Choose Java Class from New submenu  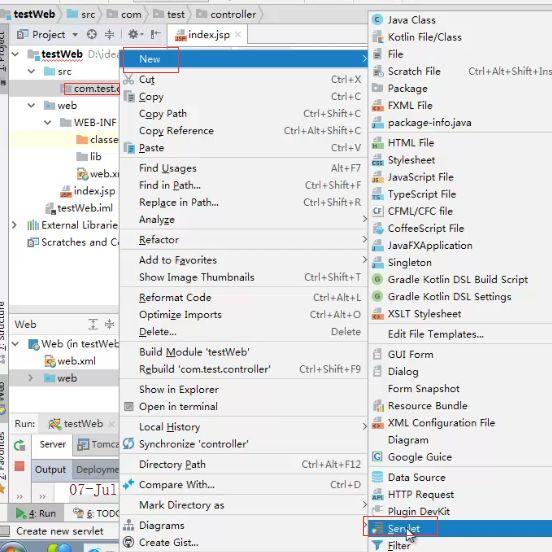(x=460, y=20)
